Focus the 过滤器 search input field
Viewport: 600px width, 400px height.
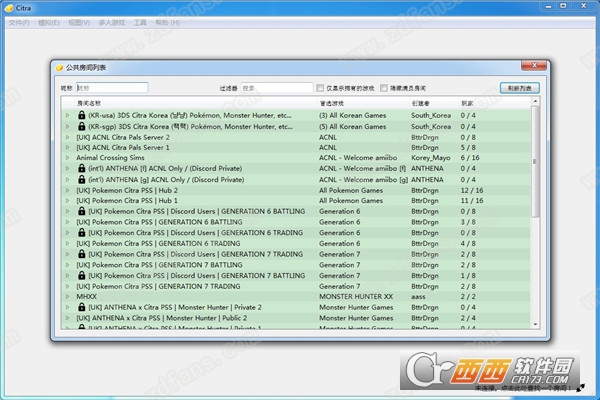tap(277, 88)
